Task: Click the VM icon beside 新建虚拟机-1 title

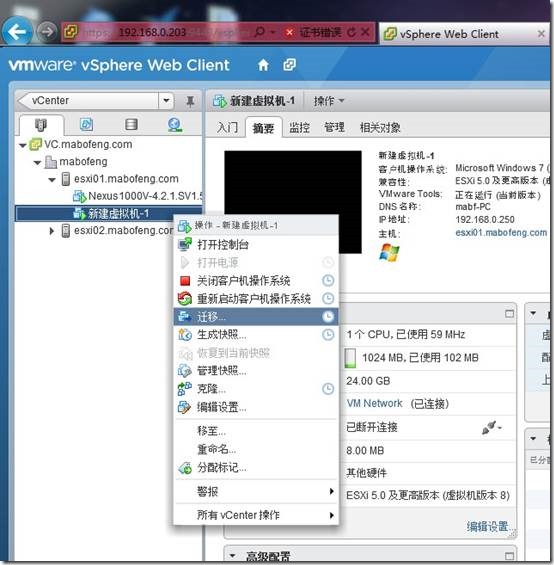Action: pos(220,101)
